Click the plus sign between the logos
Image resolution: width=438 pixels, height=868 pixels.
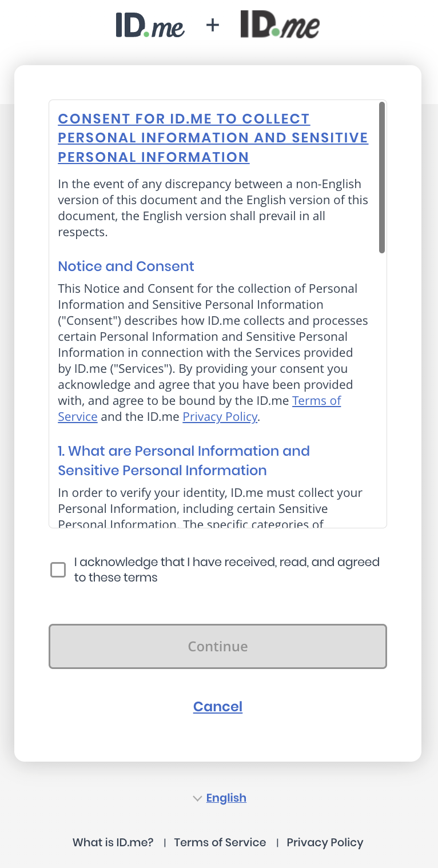click(x=213, y=25)
